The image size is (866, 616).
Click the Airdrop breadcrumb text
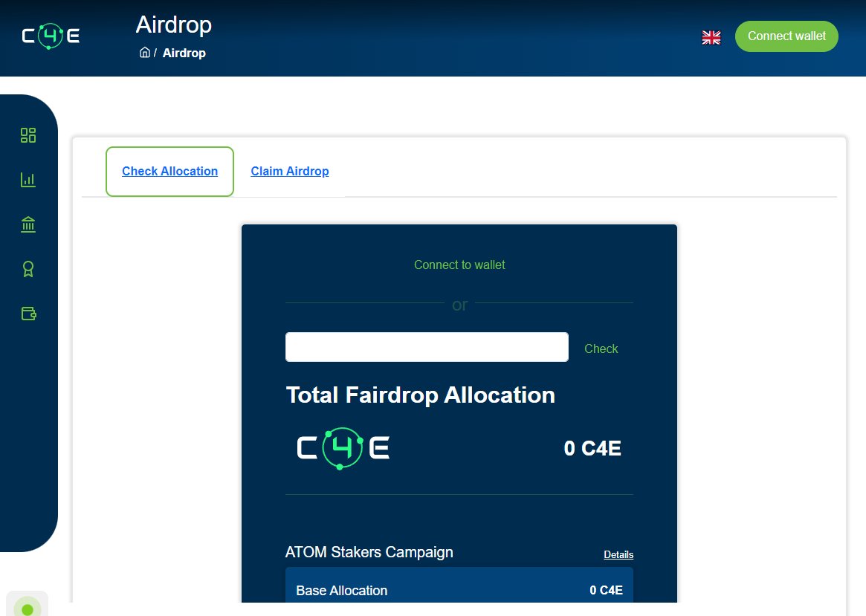[x=184, y=53]
